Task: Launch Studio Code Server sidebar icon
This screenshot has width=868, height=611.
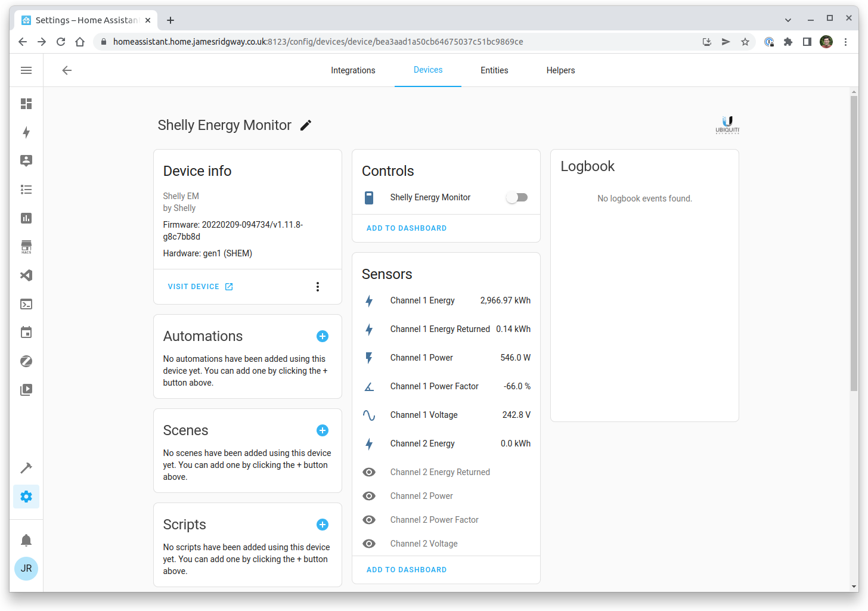Action: [x=26, y=275]
